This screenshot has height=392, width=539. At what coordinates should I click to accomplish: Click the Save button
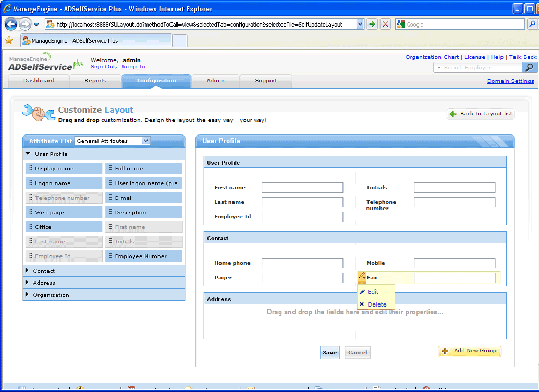329,352
